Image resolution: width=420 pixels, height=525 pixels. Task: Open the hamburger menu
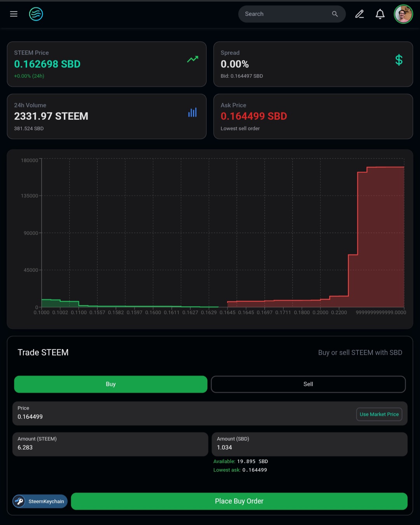[14, 14]
